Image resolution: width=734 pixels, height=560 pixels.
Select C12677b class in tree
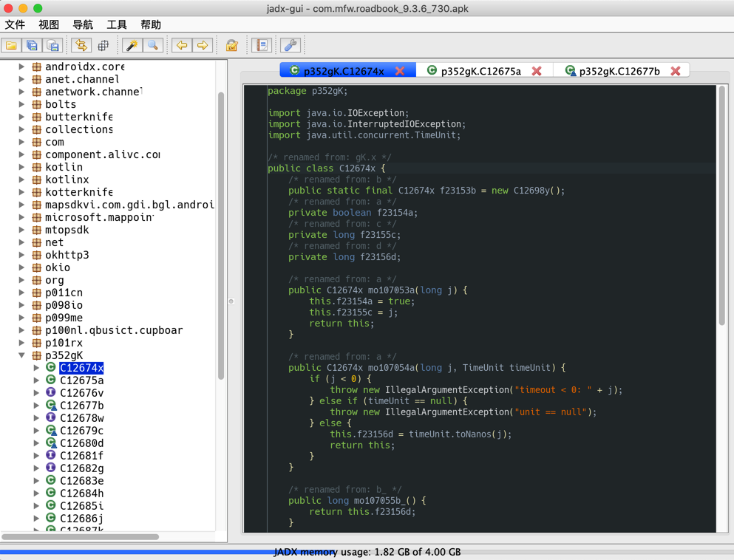tap(81, 406)
